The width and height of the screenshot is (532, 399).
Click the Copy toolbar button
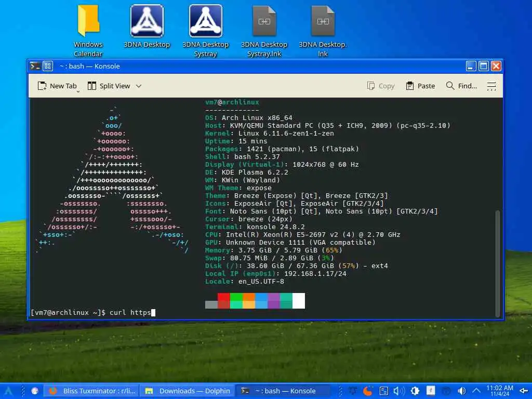381,86
